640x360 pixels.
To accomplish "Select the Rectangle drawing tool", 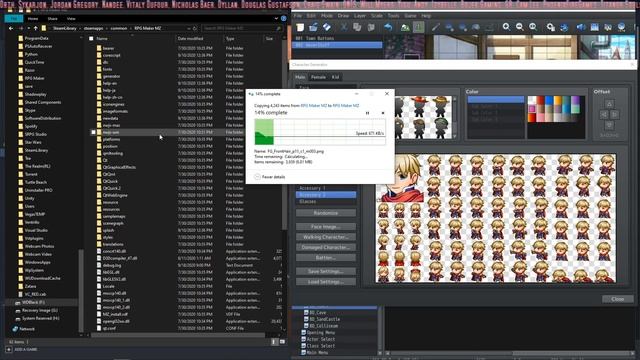I will pos(449,27).
